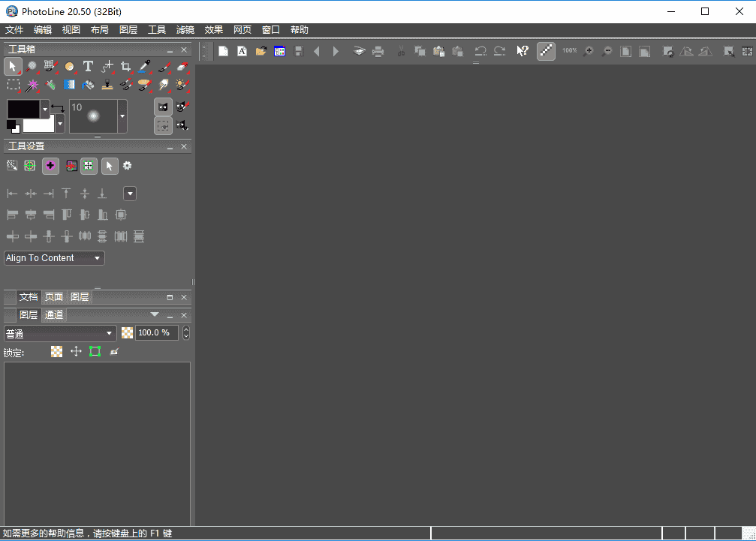The image size is (756, 541).
Task: Click the Open File folder icon
Action: click(261, 51)
